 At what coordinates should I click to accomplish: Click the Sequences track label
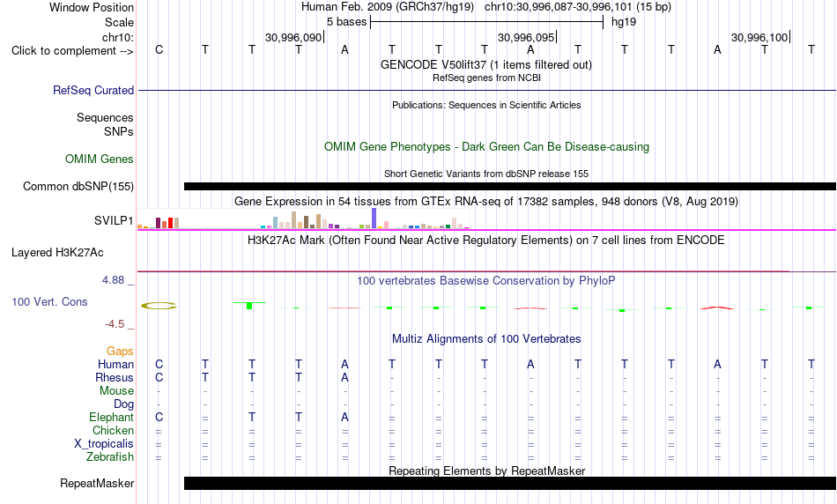click(105, 117)
